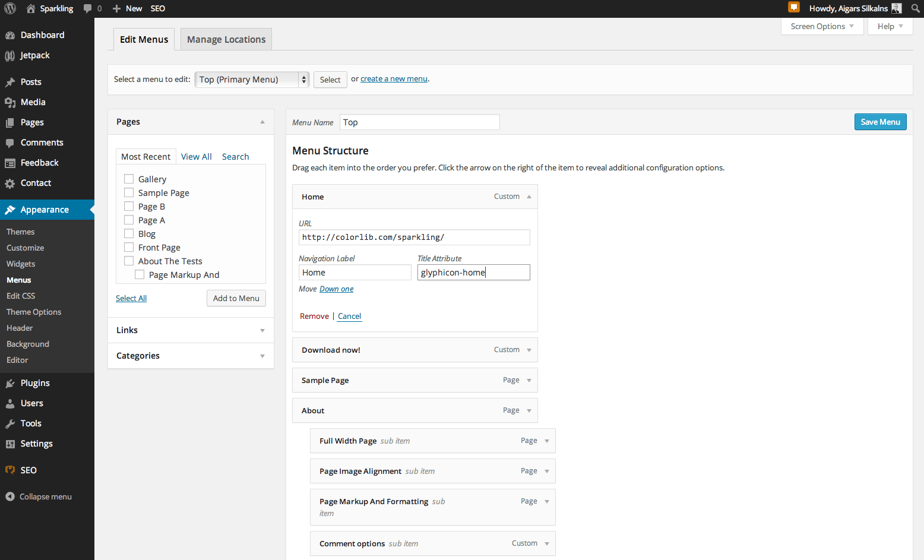The height and width of the screenshot is (560, 924).
Task: Open Widgets in the Appearance submenu
Action: click(21, 264)
